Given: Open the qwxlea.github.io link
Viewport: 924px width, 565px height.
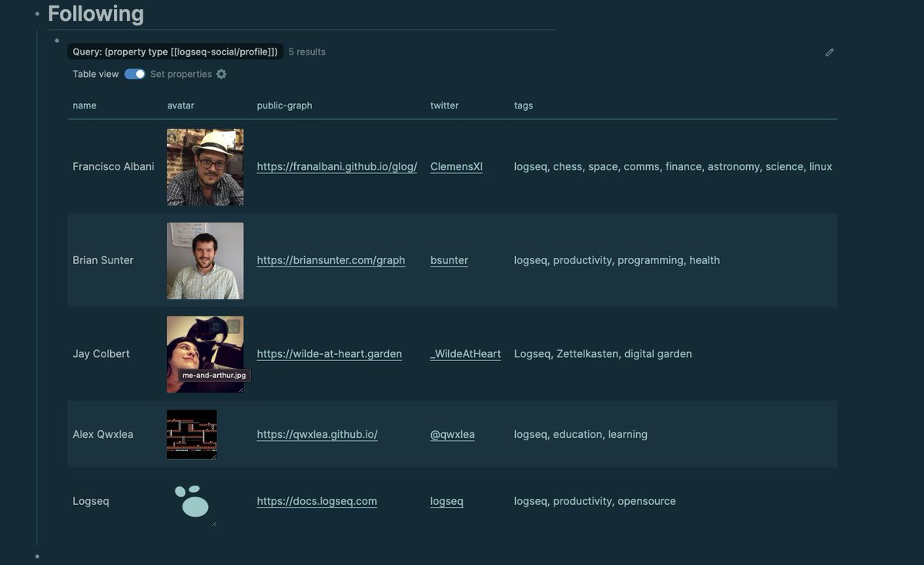Looking at the screenshot, I should (317, 434).
